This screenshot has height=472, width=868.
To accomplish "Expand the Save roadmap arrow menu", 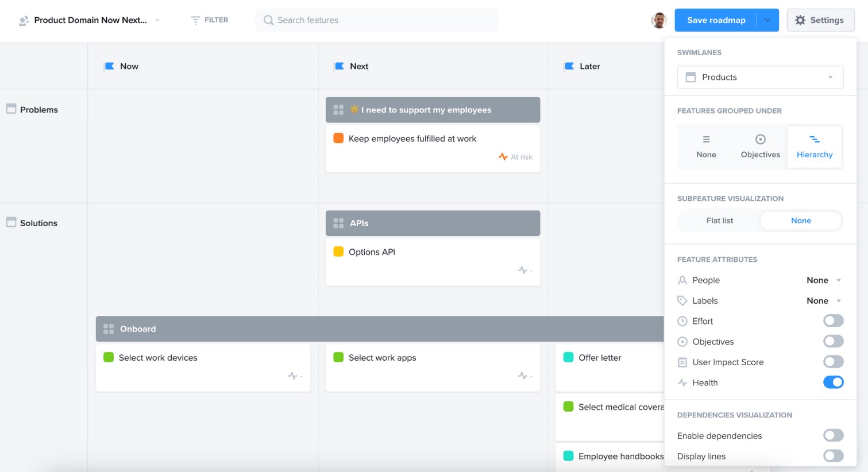I will click(x=767, y=20).
